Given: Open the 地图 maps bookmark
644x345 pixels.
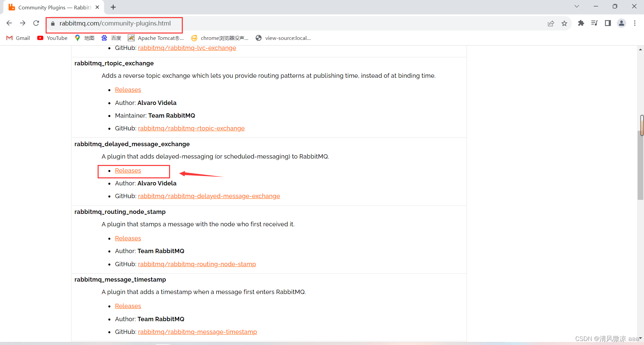Looking at the screenshot, I should coord(85,38).
